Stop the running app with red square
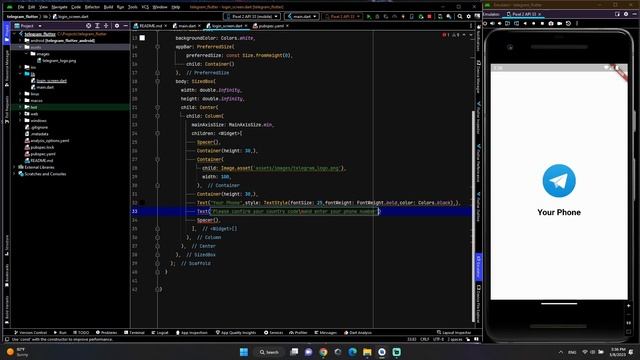Viewport: 640px width, 360px height. click(x=429, y=17)
